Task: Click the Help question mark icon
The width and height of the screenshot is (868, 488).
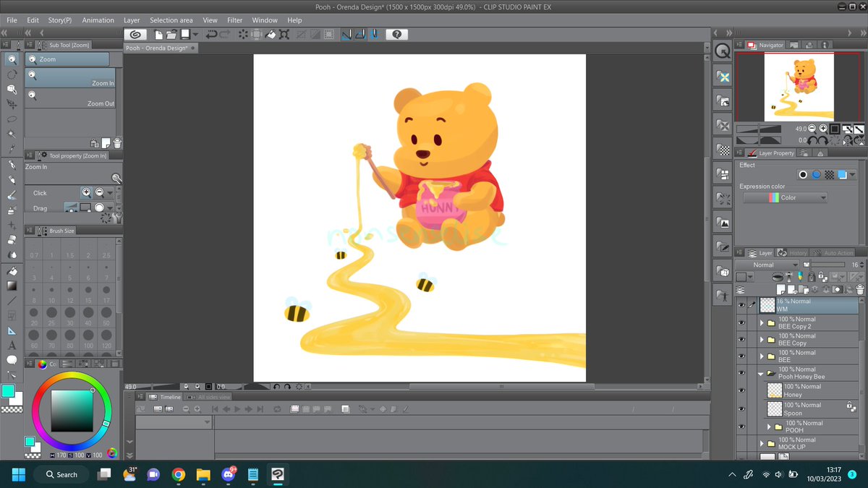Action: (397, 34)
